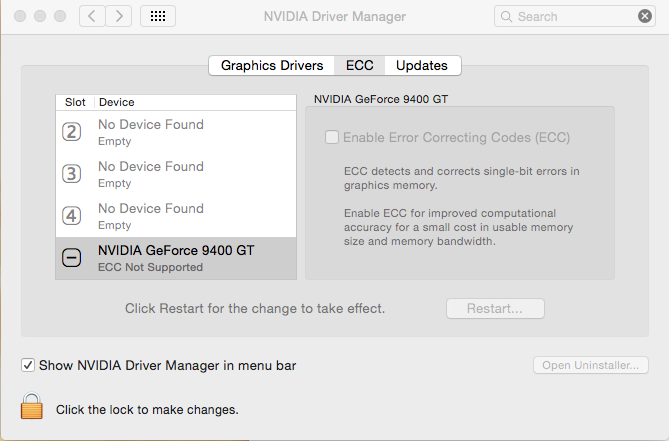
Task: Click 'Click the lock to make changes' text
Action: (x=147, y=410)
